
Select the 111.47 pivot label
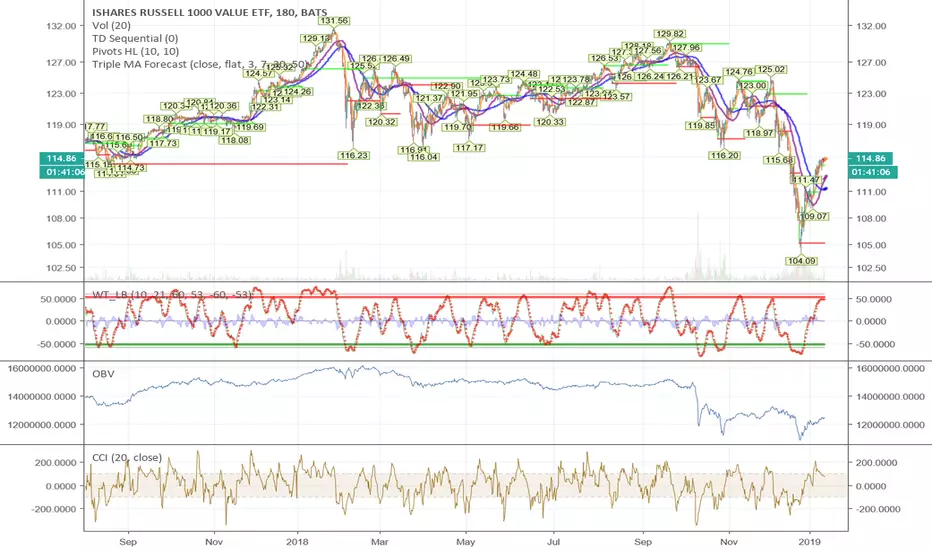(x=806, y=180)
